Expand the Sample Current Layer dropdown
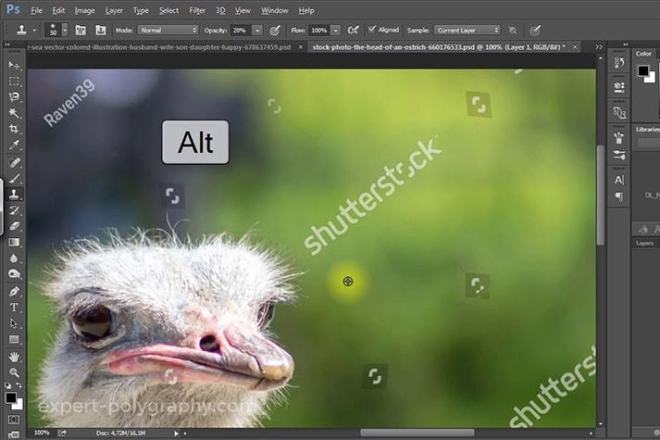This screenshot has height=440, width=660. (467, 30)
